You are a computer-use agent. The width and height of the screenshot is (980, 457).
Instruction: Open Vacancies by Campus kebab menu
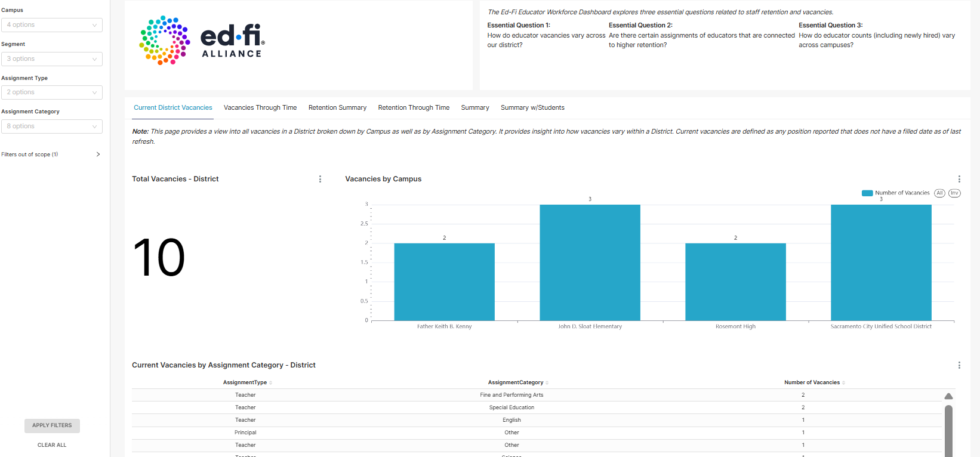(x=959, y=179)
